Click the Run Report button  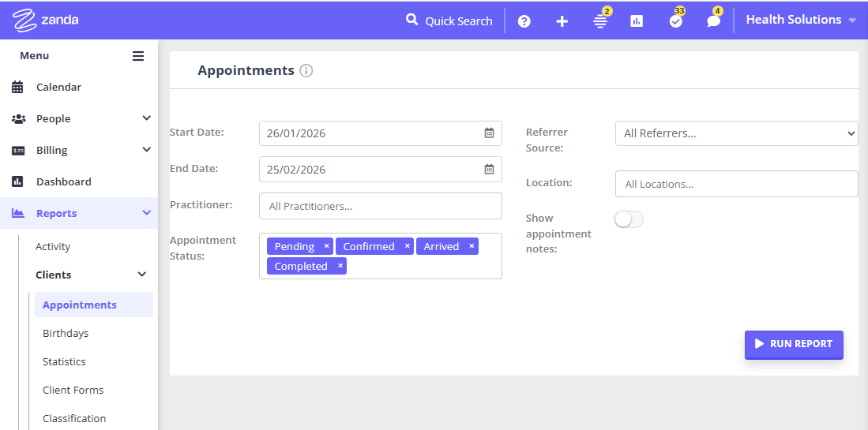pos(794,344)
